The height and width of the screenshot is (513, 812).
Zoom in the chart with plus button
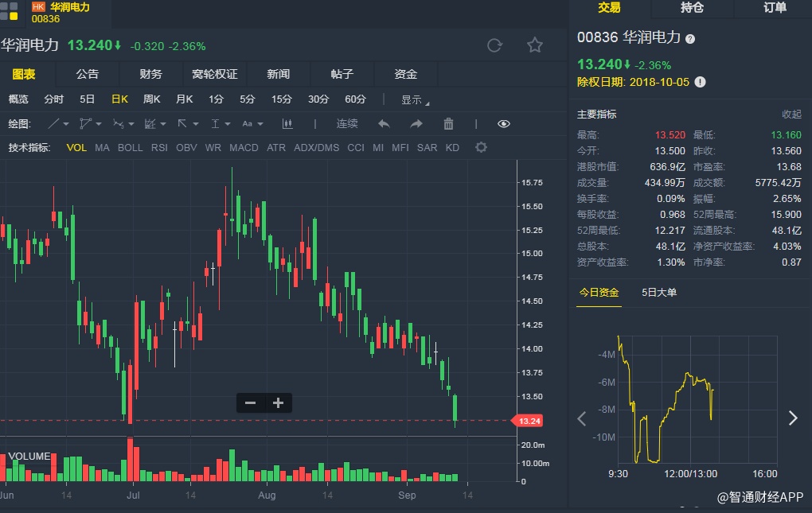278,403
